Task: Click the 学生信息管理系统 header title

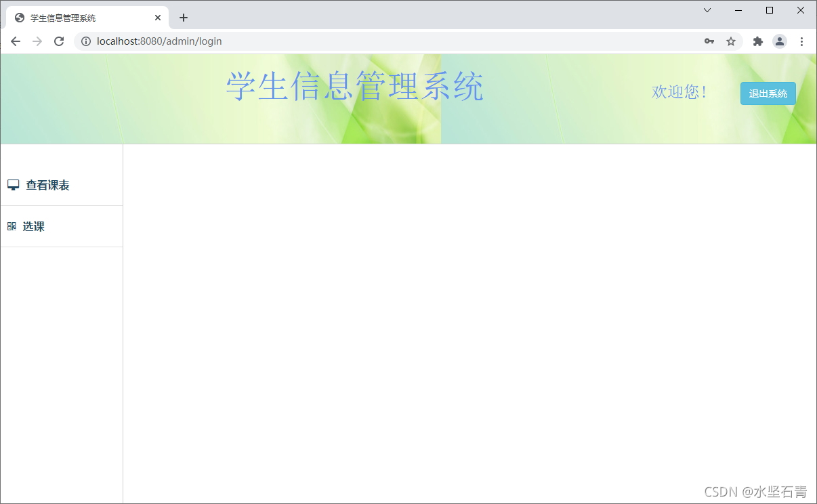Action: click(x=354, y=87)
